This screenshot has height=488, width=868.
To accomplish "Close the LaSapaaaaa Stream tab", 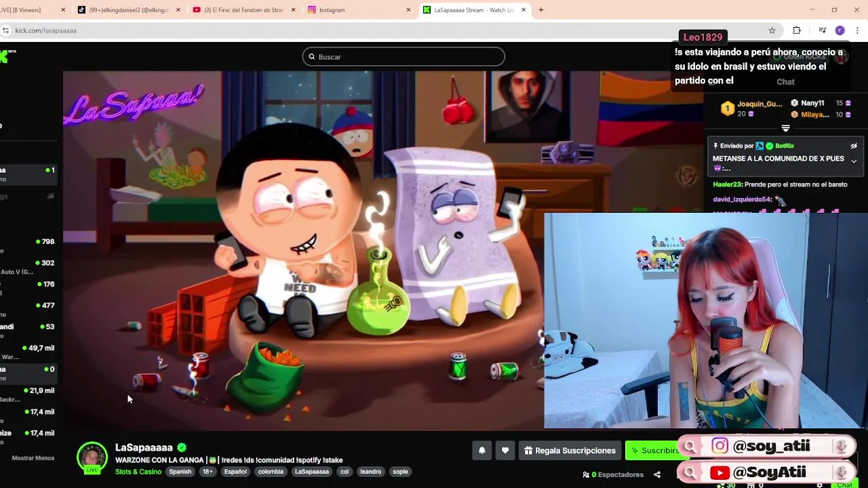I will point(524,10).
